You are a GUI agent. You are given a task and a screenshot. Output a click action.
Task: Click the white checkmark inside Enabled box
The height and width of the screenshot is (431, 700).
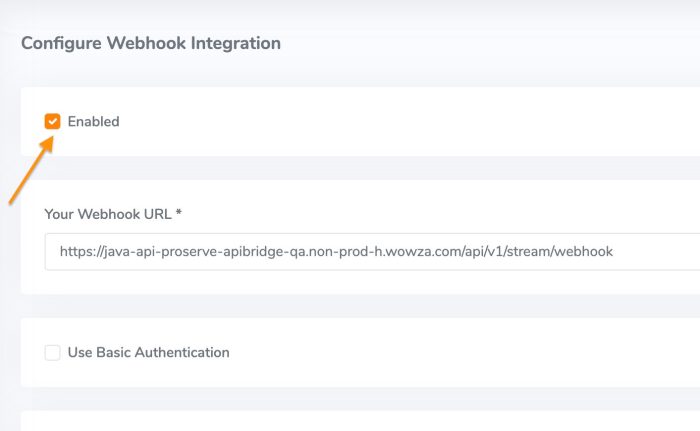pos(52,122)
